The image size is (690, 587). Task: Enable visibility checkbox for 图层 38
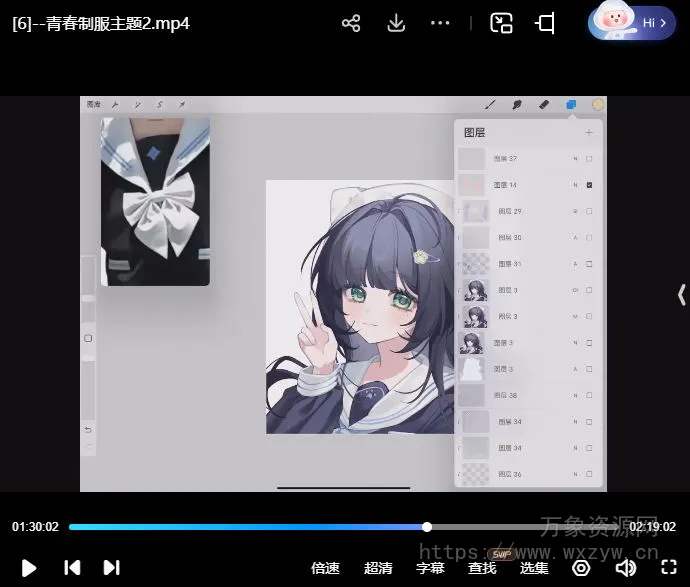[x=589, y=395]
